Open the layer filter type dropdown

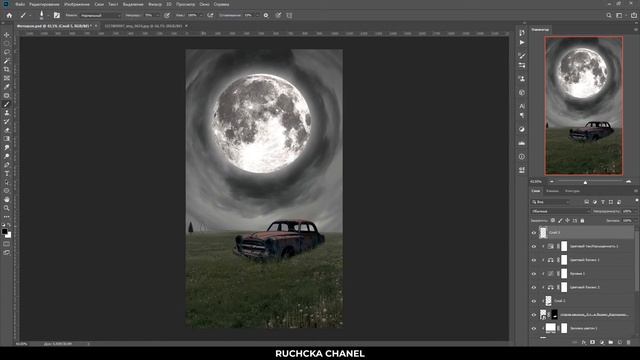[x=551, y=202]
